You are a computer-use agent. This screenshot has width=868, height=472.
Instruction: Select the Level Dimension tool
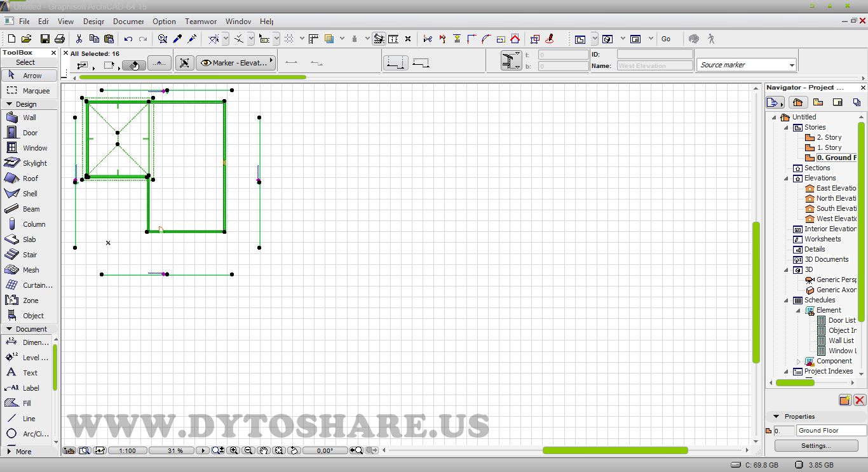(x=27, y=358)
